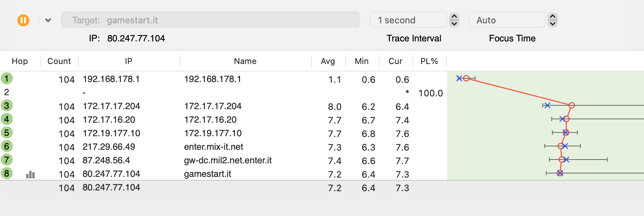Click the green hop 4 badge

click(7, 119)
